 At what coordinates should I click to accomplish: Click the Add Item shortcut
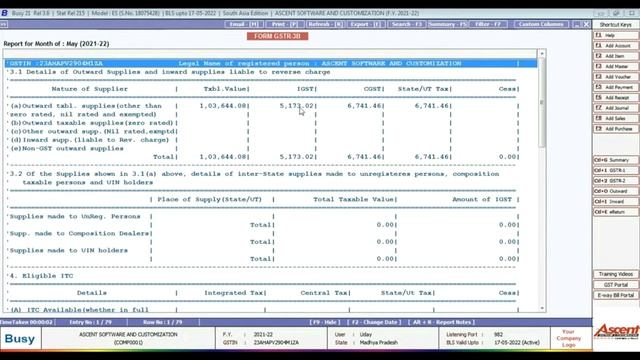pyautogui.click(x=616, y=56)
